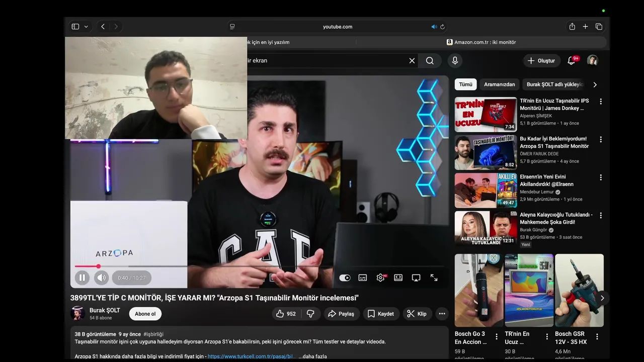644x362 pixels.
Task: Open a new tab with plus icon
Action: point(585,27)
